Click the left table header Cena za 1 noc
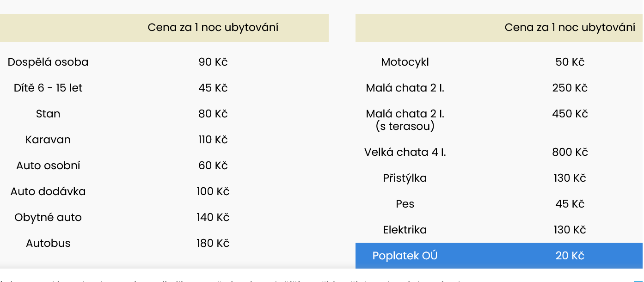This screenshot has height=282, width=644. [x=213, y=28]
